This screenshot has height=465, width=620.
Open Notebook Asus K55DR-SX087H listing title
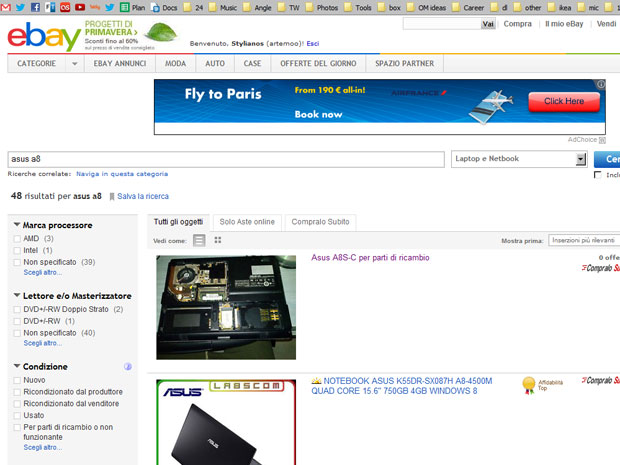pyautogui.click(x=402, y=386)
